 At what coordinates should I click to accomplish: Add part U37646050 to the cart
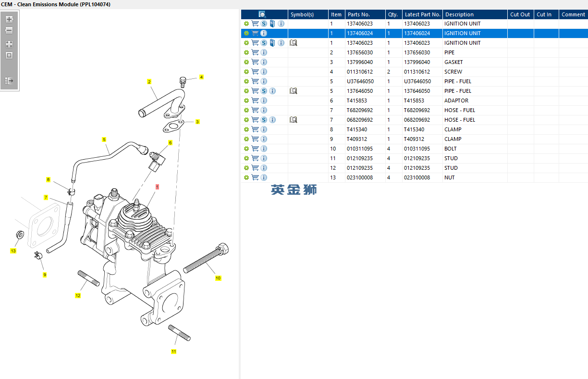click(255, 81)
